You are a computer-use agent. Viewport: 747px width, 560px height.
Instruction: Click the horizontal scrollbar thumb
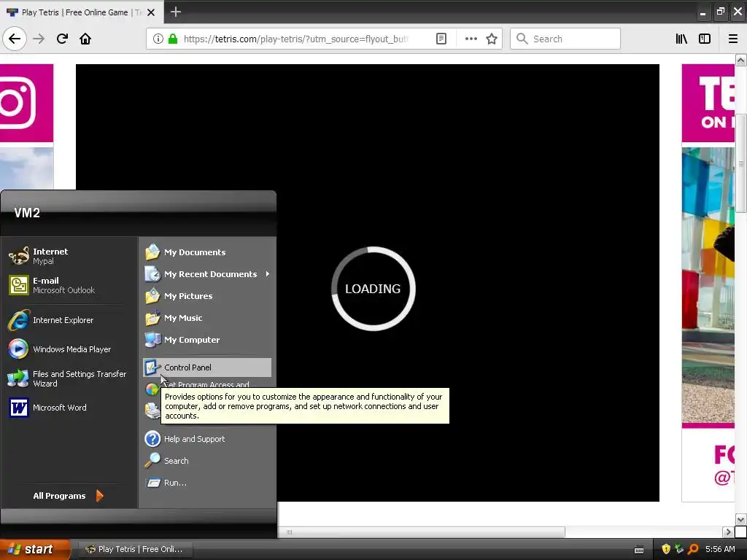[421, 532]
